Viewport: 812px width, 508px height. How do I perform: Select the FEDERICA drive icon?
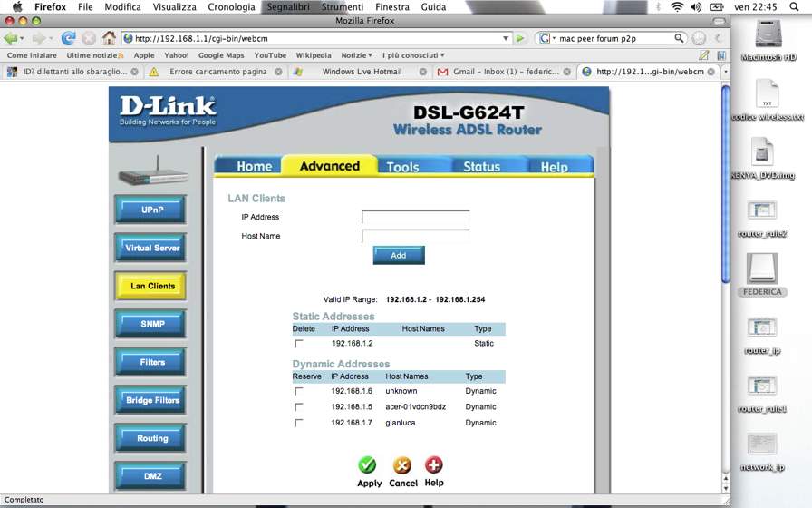click(762, 269)
